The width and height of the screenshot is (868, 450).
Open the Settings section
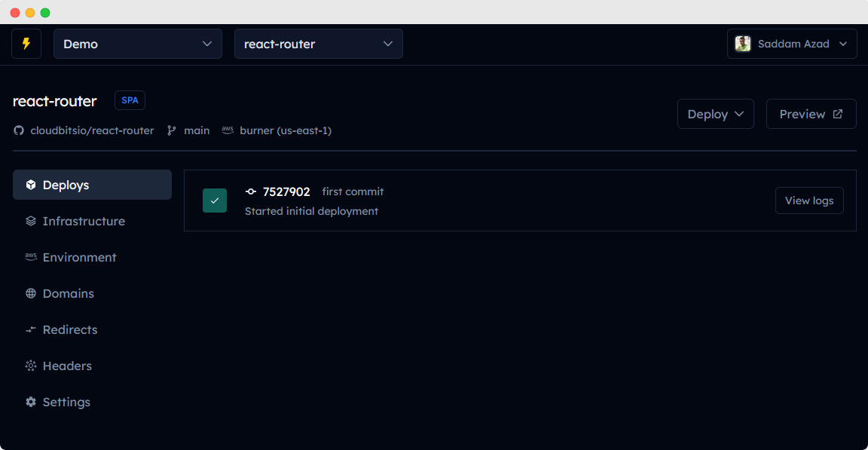[x=92, y=402]
